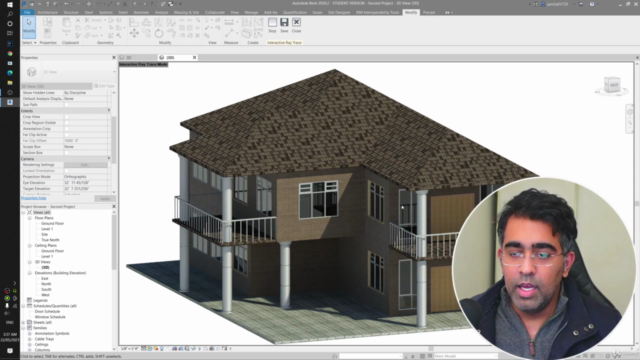The image size is (640, 360).
Task: Expand the Sheets (all) node
Action: (23, 322)
